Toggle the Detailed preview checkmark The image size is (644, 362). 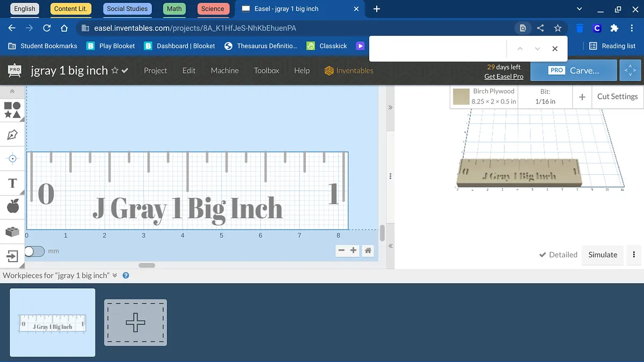pos(558,255)
